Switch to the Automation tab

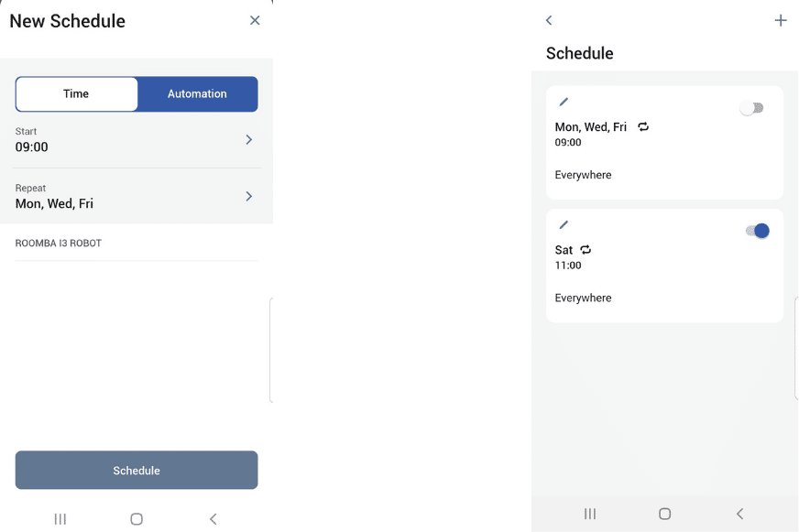click(x=197, y=93)
